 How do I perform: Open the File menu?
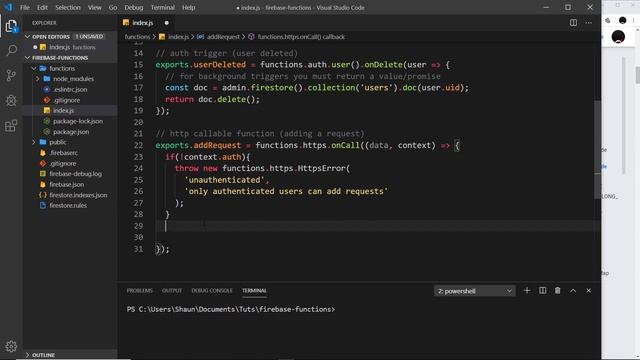point(24,7)
